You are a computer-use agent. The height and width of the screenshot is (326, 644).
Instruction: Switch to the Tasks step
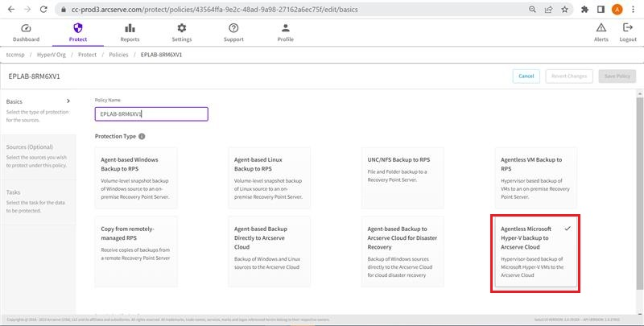(38, 201)
